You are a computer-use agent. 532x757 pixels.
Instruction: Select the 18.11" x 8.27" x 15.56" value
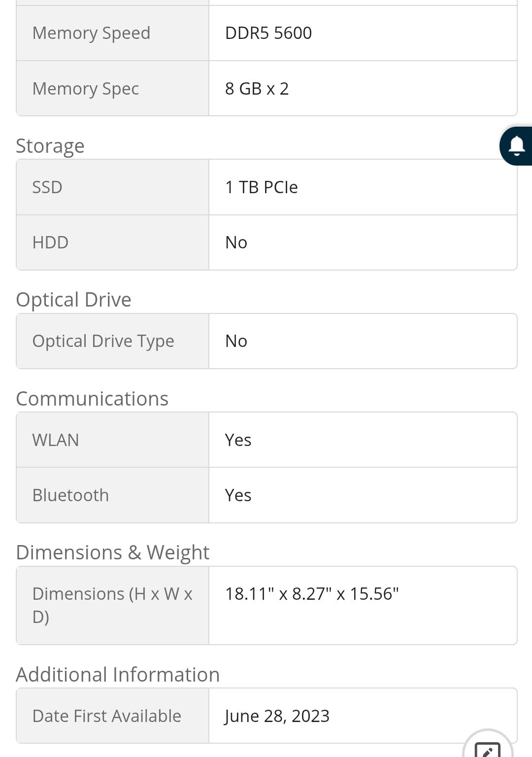312,594
